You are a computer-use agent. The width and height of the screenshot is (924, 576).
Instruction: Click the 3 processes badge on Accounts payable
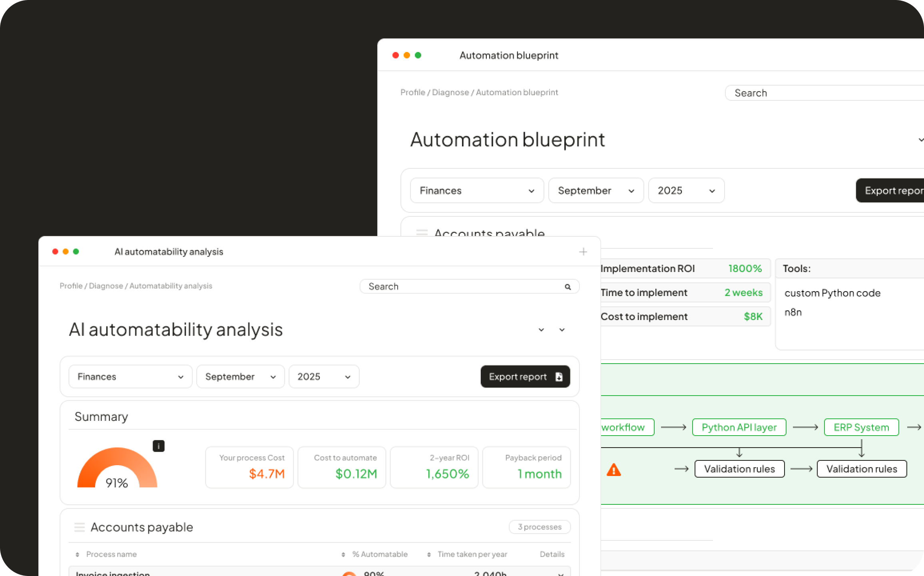tap(540, 527)
